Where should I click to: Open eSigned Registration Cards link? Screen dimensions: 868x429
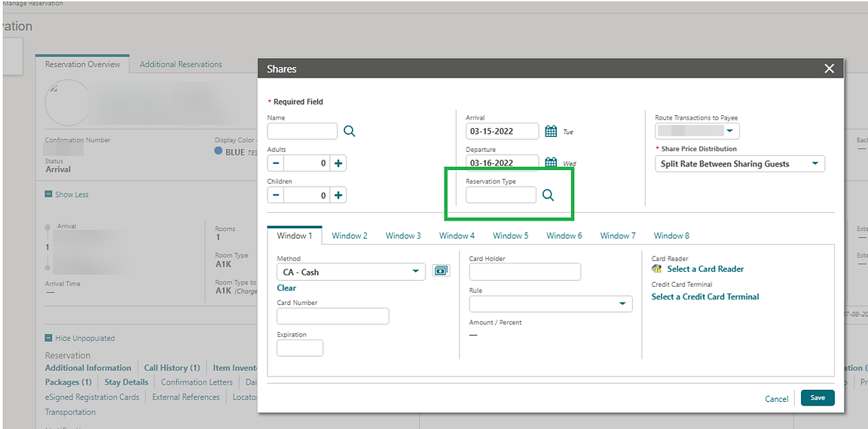point(92,397)
